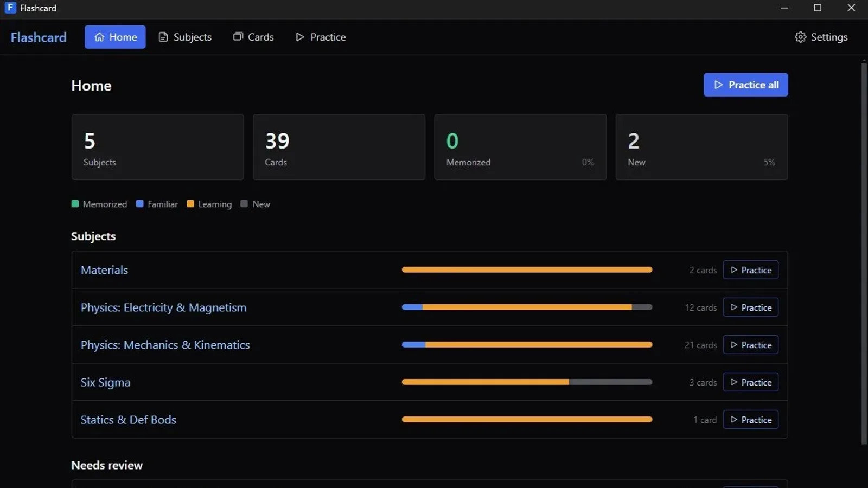Open Physics: Electricity & Magnetism subject
Screen dimensions: 868x488
point(163,307)
